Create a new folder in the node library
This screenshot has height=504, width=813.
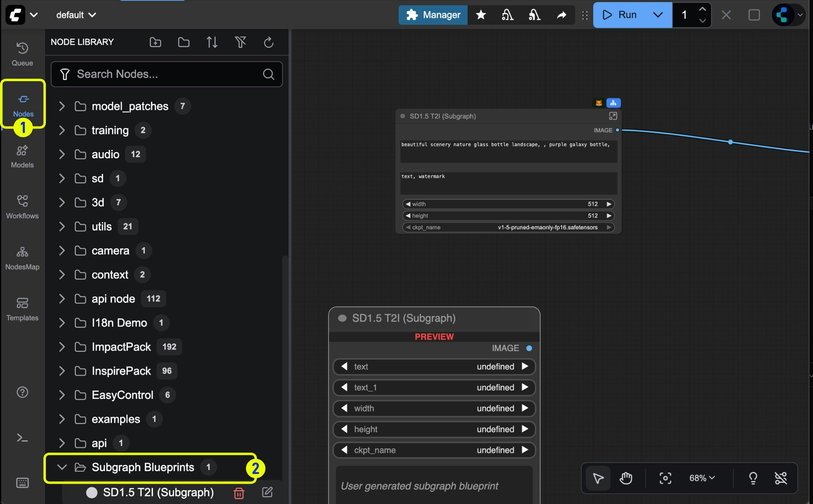click(155, 42)
